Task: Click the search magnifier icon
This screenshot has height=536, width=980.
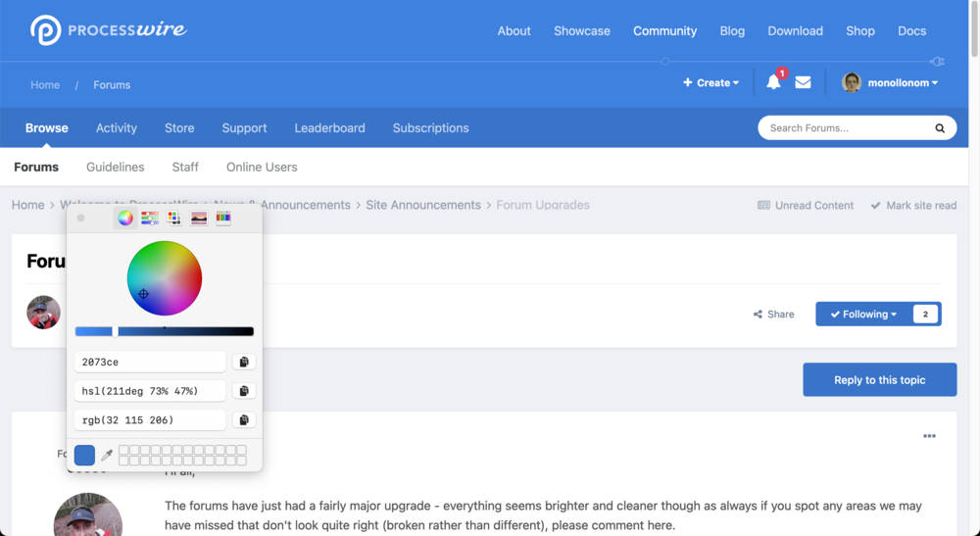Action: point(940,128)
